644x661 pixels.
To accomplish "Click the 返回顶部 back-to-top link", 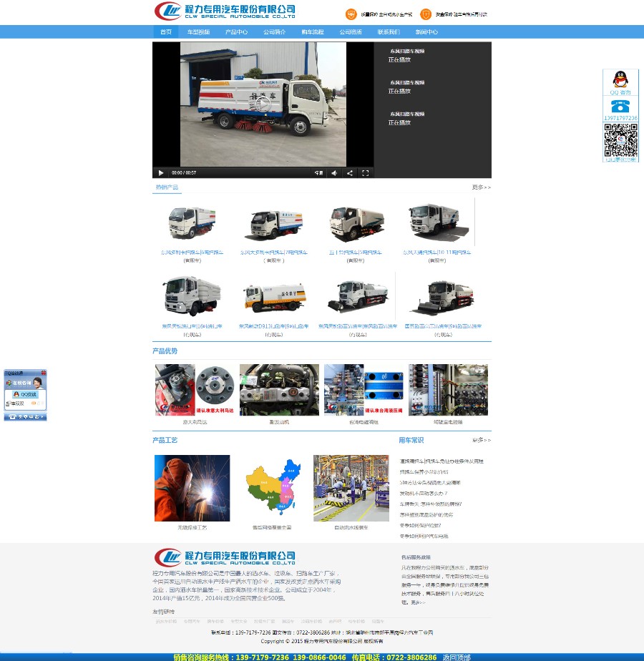I will 457,657.
